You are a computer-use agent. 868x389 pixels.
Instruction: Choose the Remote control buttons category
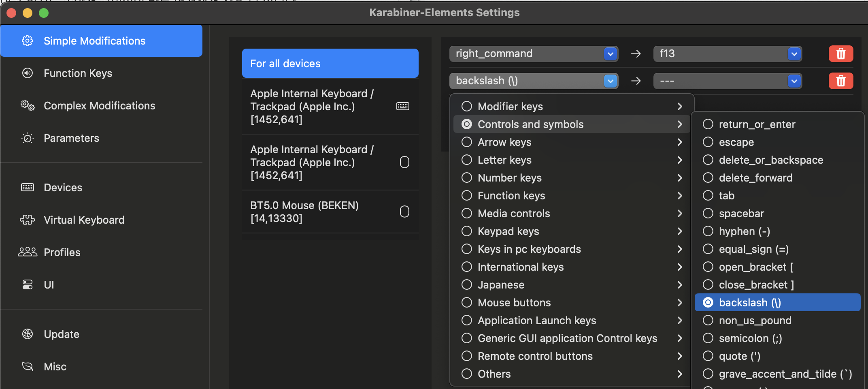click(x=571, y=356)
